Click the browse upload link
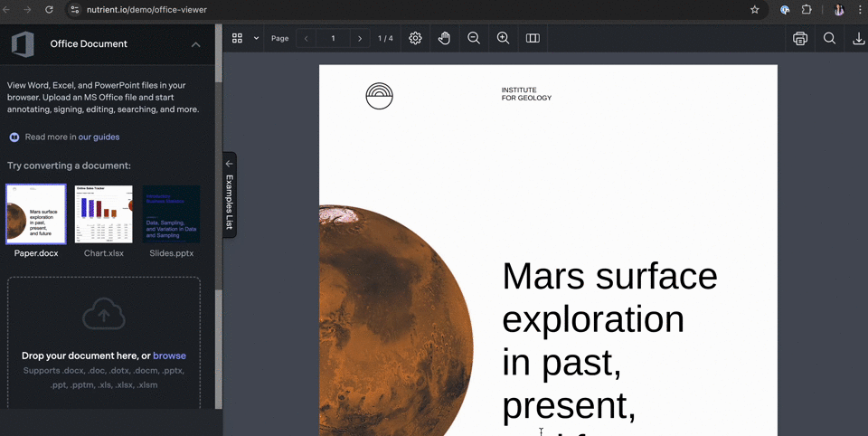Viewport: 868px width, 436px height. 169,355
